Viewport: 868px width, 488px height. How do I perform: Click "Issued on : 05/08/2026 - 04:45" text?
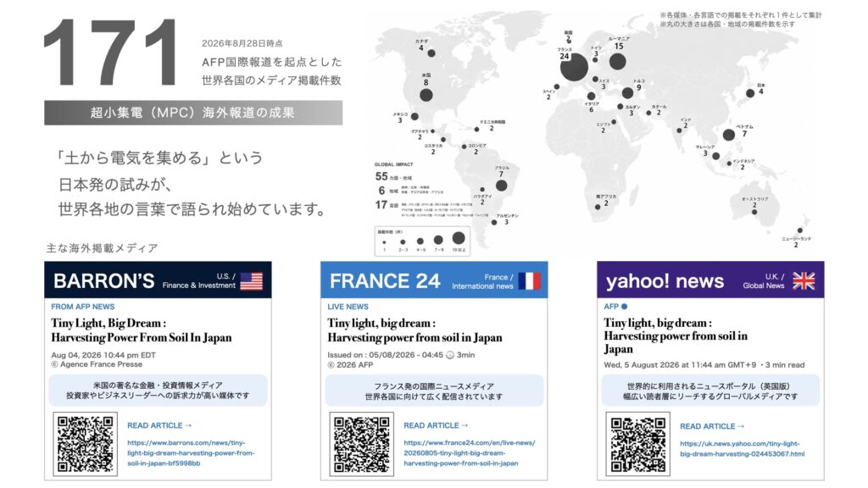(x=385, y=355)
